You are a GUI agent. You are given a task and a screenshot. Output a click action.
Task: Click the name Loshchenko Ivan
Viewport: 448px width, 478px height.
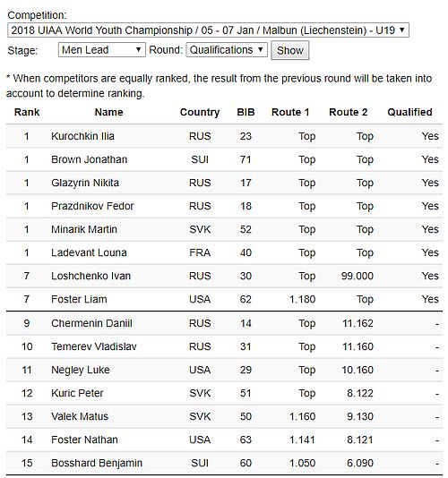tap(90, 276)
